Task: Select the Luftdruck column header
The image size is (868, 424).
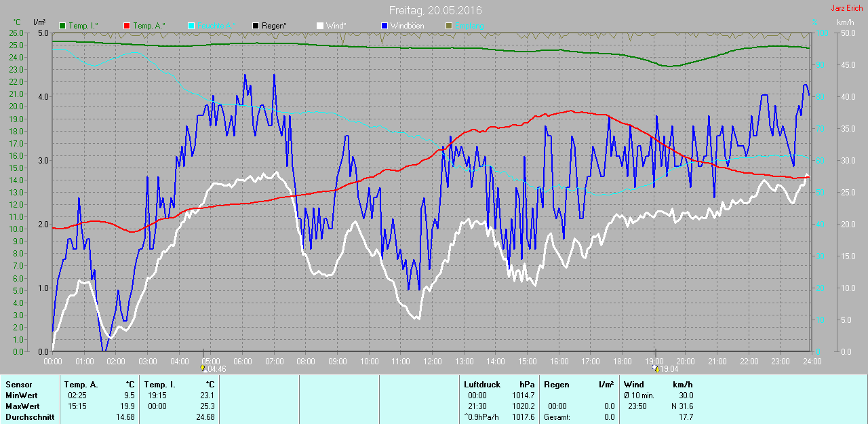Action: tap(482, 385)
